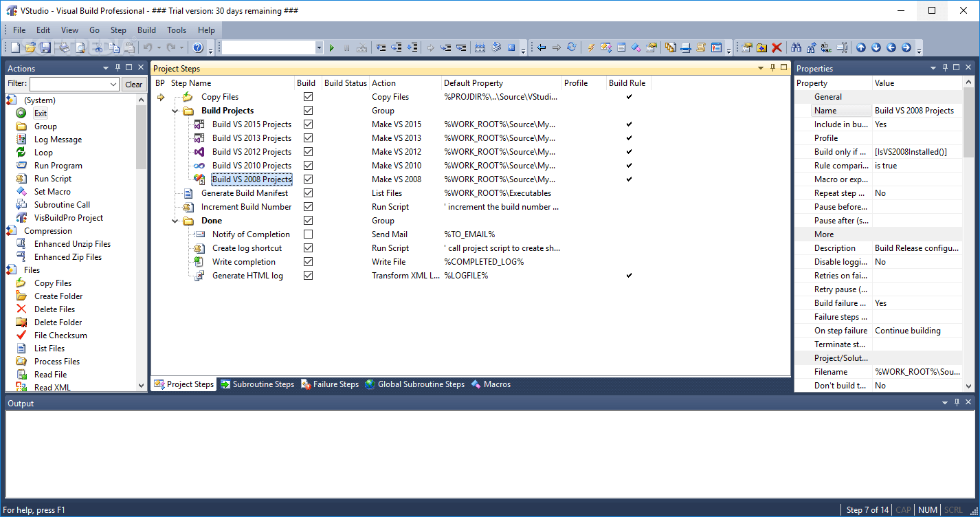
Task: Toggle Build checkbox for Build VS 2010 Projects
Action: (308, 166)
